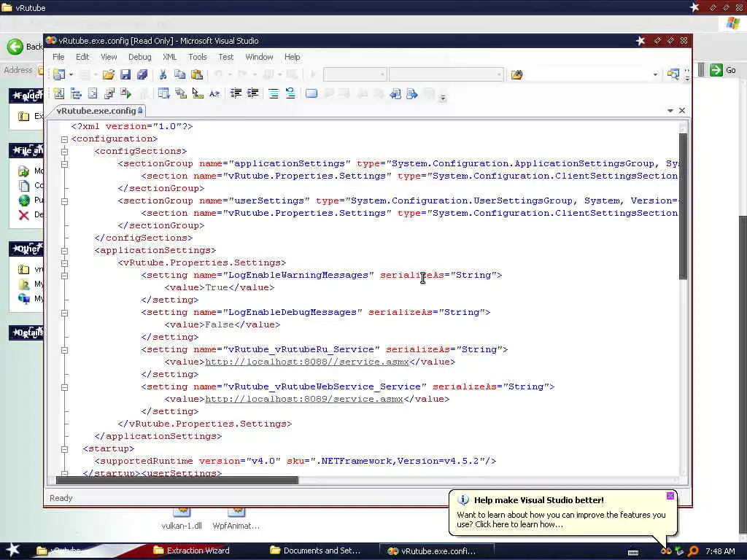Viewport: 747px width, 560px height.
Task: Select vulkan-1.dll file in Explorer window
Action: [182, 519]
